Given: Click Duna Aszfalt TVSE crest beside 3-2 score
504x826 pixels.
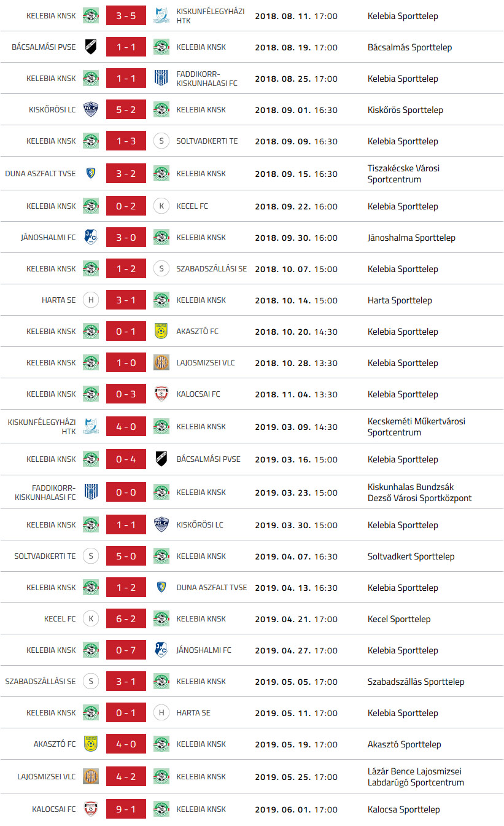Looking at the screenshot, I should 91,174.
